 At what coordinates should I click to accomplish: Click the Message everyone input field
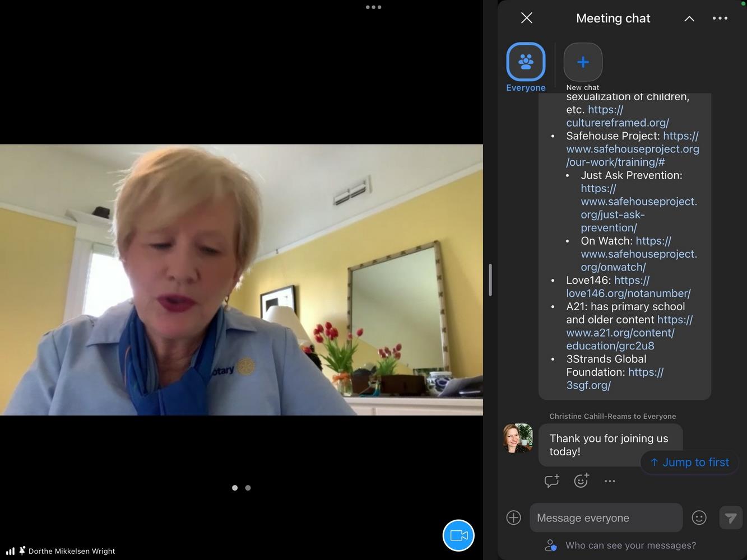point(606,518)
